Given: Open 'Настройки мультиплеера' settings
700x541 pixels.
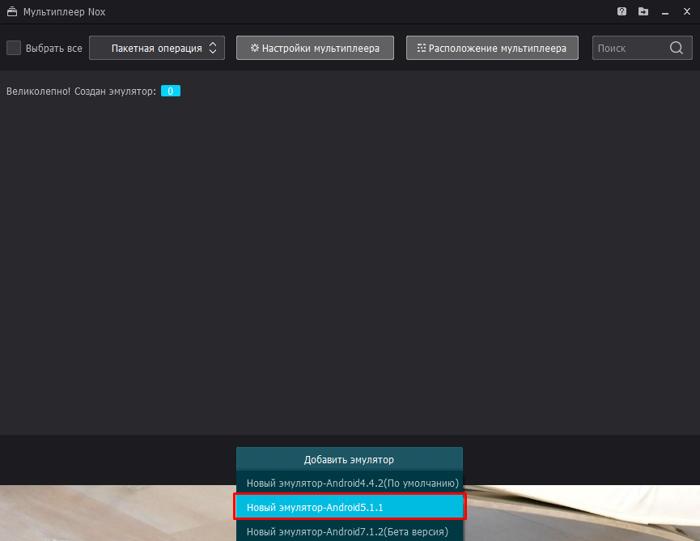Looking at the screenshot, I should pos(315,48).
